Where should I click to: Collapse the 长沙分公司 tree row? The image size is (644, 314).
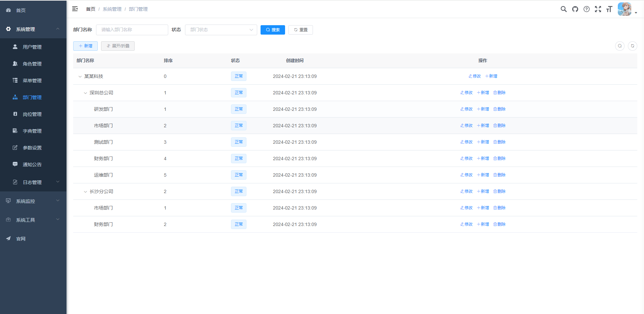pyautogui.click(x=85, y=192)
